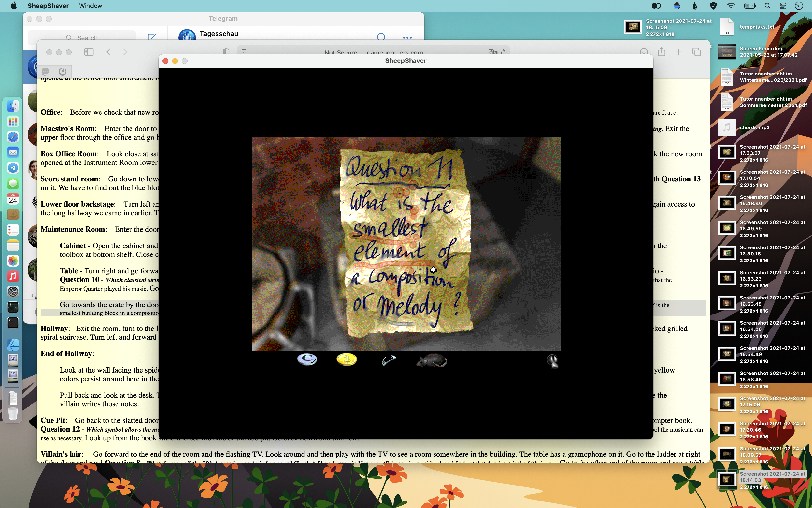Image resolution: width=812 pixels, height=508 pixels.
Task: Open Photos from the Dock
Action: (x=13, y=261)
